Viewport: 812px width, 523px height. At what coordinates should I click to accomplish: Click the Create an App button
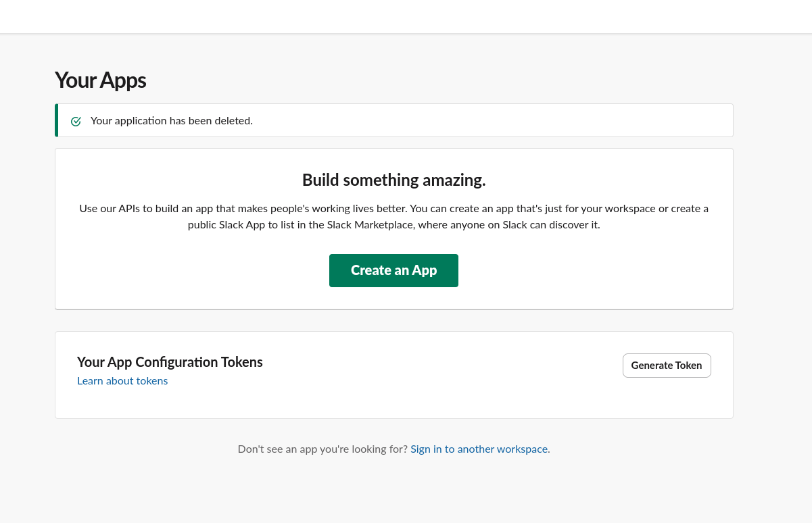pos(393,270)
